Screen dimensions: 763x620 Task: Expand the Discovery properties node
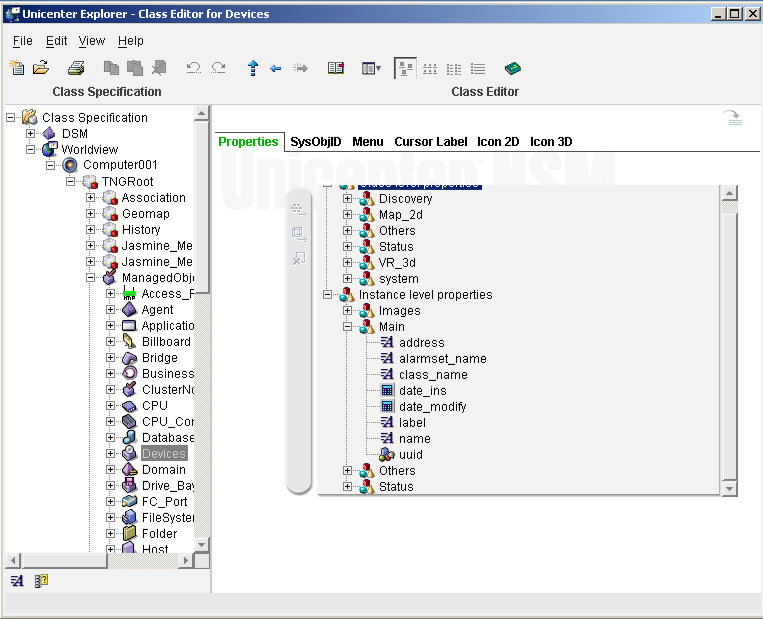point(348,199)
